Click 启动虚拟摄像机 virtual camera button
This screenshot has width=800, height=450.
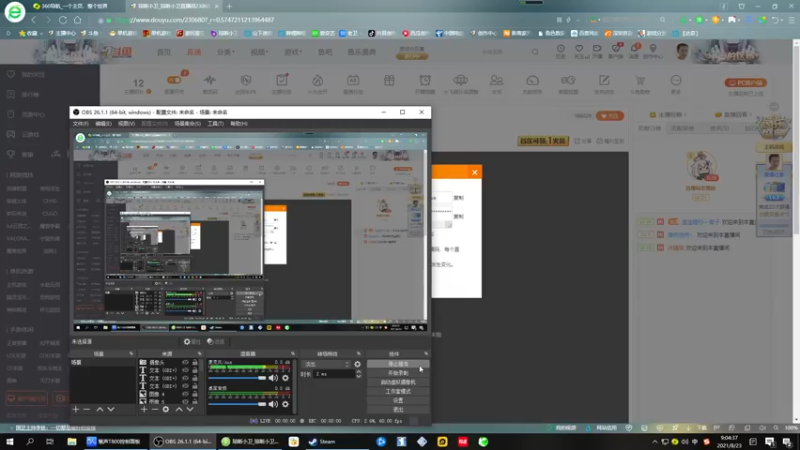pyautogui.click(x=398, y=382)
